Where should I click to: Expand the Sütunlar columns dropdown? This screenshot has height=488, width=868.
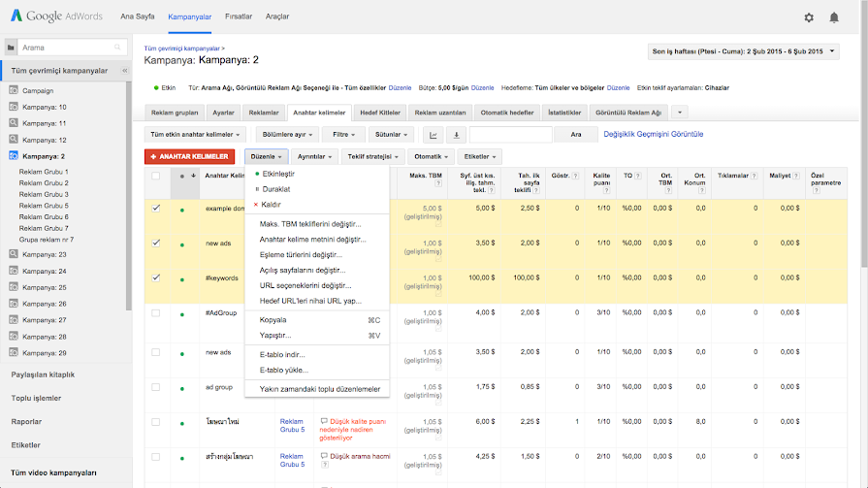(x=392, y=134)
